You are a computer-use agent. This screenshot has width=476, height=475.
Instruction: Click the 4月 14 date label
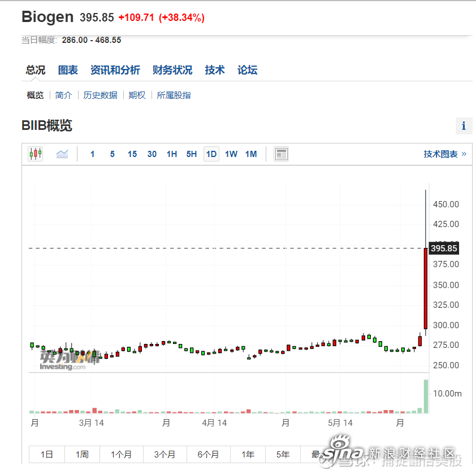click(214, 423)
